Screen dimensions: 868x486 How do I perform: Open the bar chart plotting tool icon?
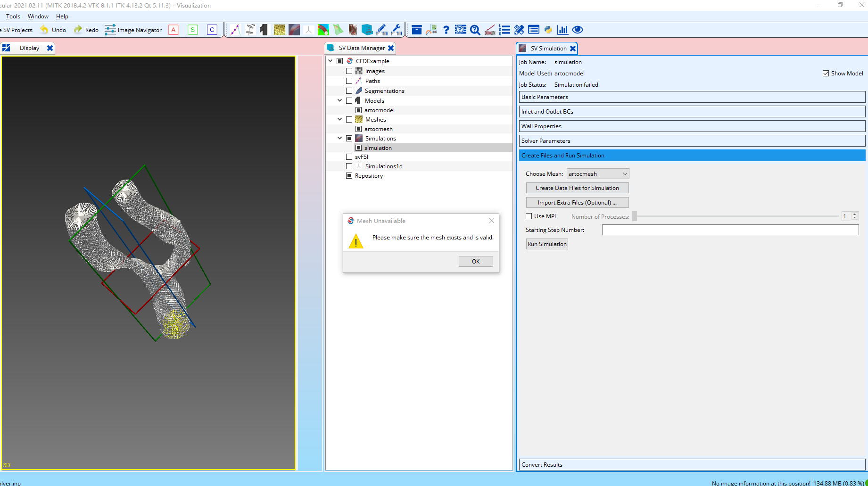click(x=562, y=29)
